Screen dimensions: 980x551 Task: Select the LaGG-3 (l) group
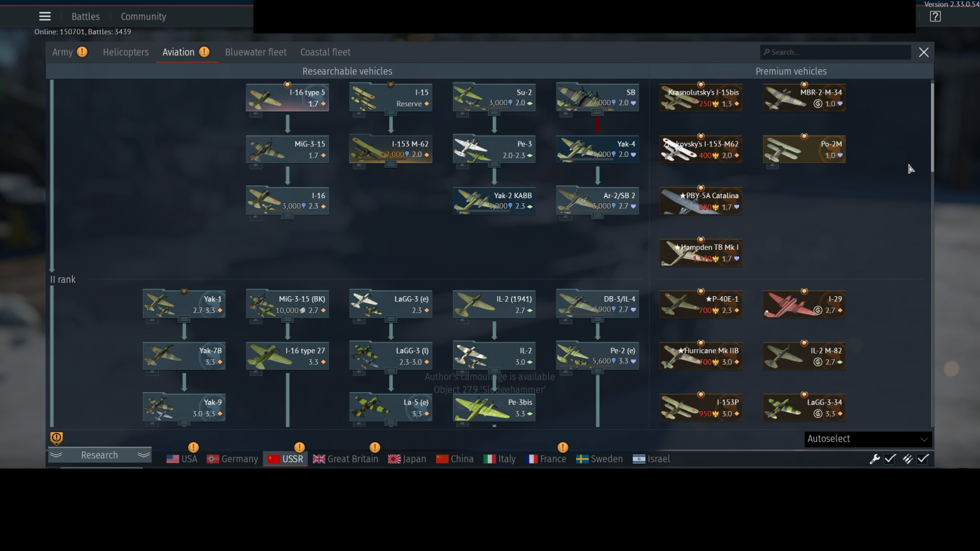[x=391, y=356]
